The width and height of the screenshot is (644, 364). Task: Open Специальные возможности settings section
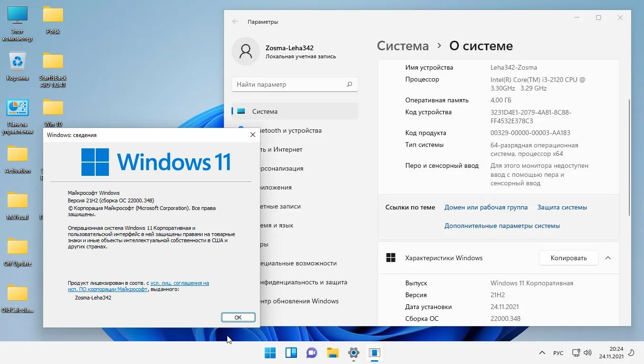tap(295, 263)
